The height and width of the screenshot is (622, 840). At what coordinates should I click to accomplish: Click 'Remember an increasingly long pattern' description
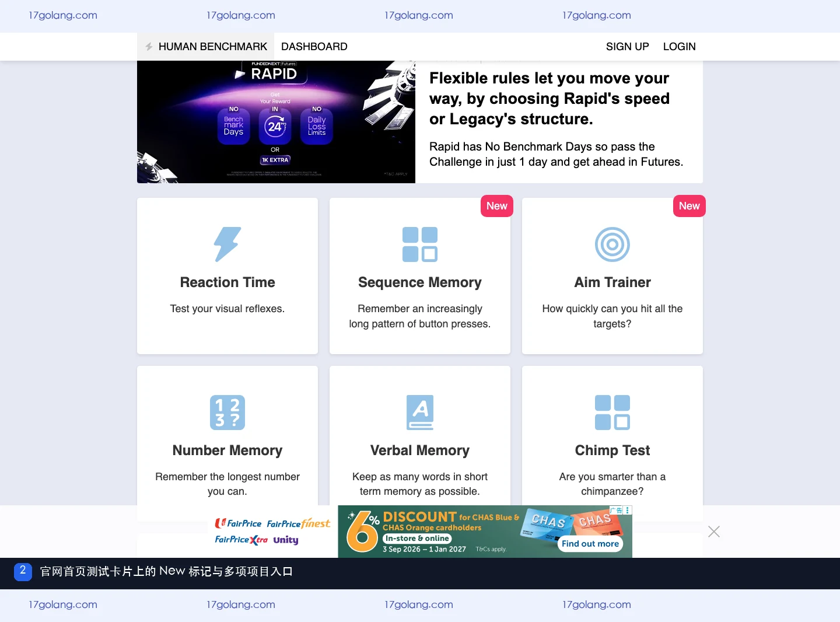coord(420,316)
